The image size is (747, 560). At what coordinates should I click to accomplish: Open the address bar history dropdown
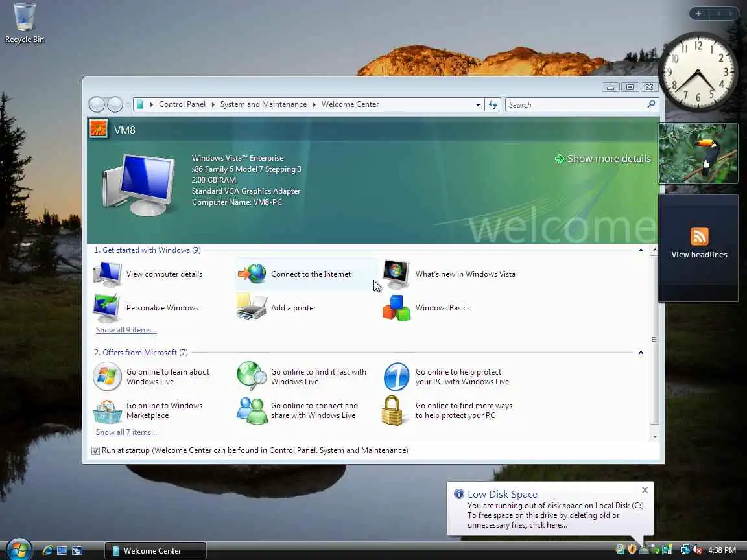(x=478, y=105)
